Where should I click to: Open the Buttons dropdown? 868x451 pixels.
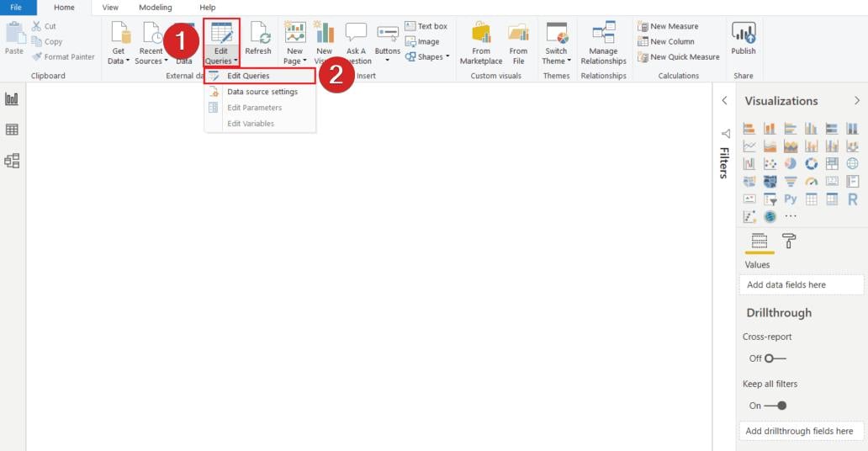pyautogui.click(x=388, y=43)
